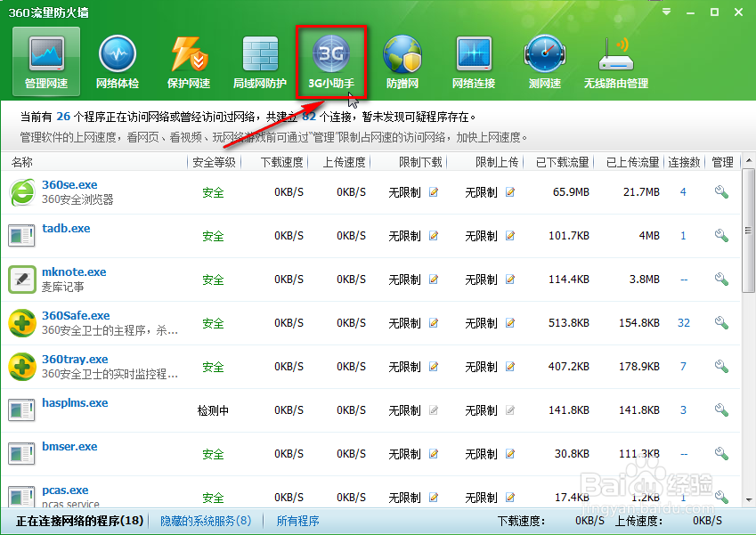Open pcas.exe process link
756x535 pixels.
[65, 490]
